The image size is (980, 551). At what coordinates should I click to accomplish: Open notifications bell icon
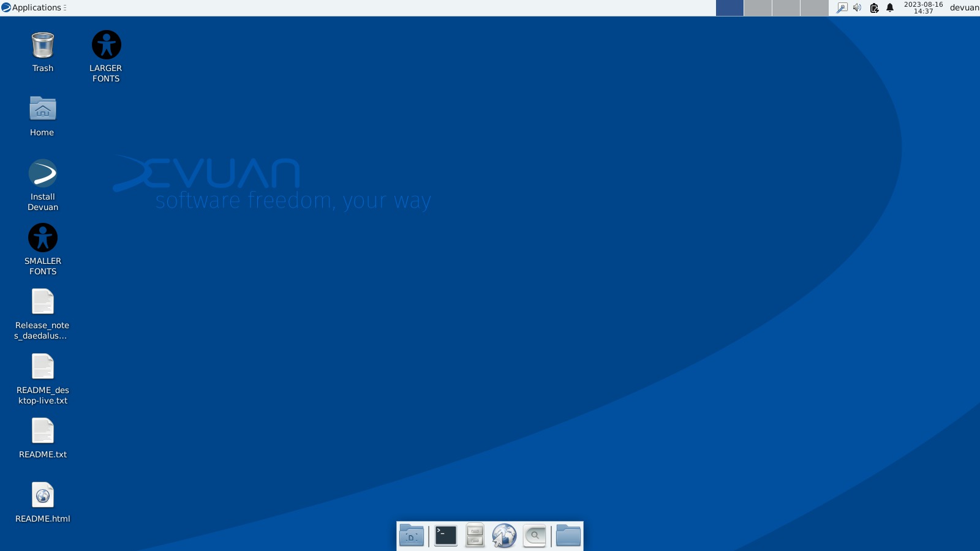[890, 8]
